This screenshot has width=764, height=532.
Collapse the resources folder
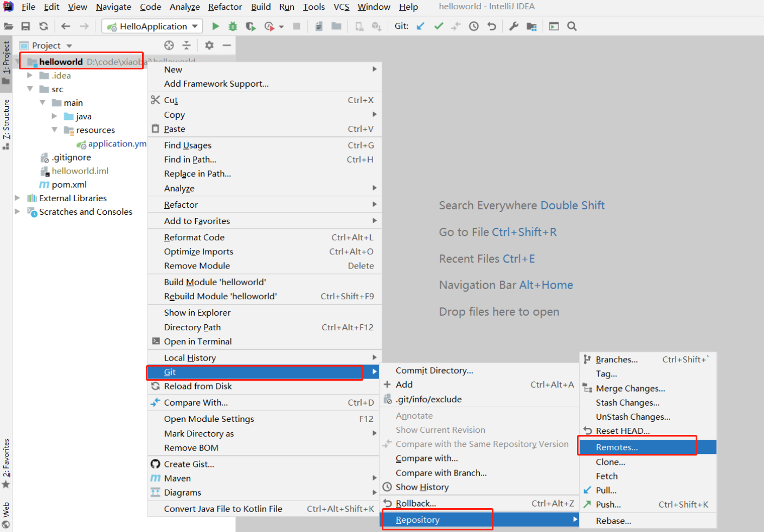(54, 130)
